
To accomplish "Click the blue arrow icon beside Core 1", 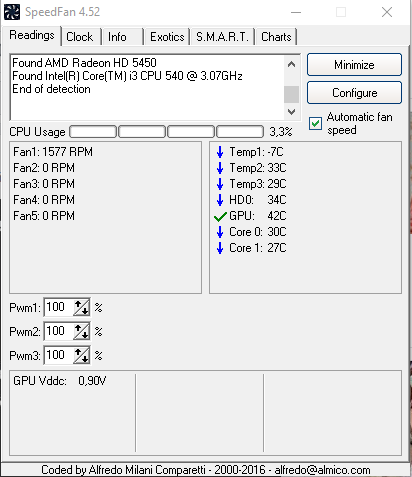I will tap(220, 248).
